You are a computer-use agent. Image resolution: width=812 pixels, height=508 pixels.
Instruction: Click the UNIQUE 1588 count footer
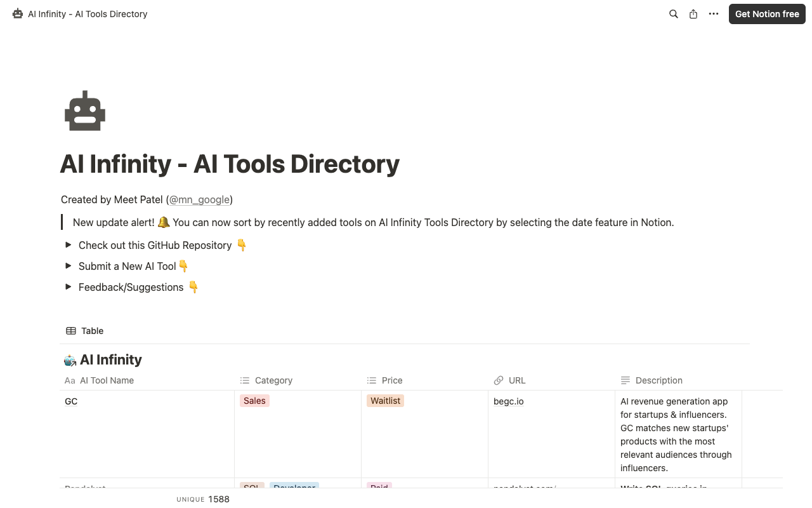click(203, 499)
